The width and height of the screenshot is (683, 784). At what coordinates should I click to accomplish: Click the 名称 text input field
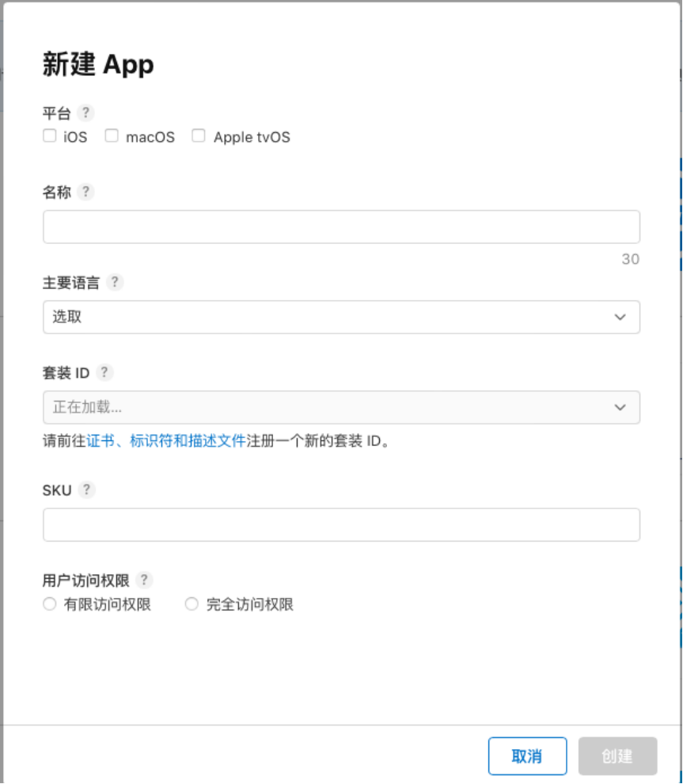click(x=341, y=227)
